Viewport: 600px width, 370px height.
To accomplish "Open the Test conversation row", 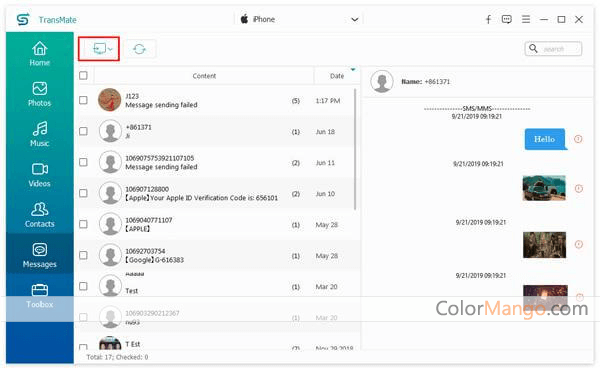I will click(217, 286).
